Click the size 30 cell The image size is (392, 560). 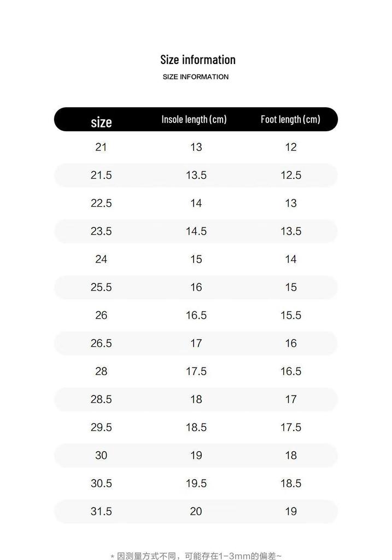tap(101, 456)
